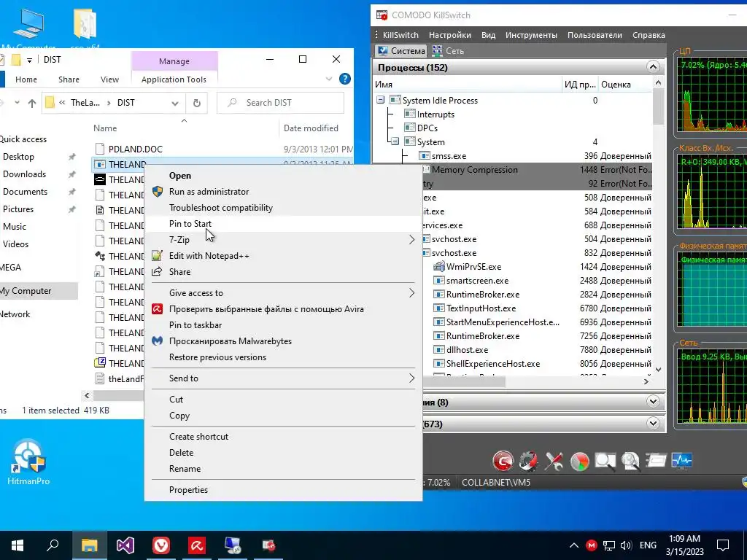Click Edit with Notepad++
The image size is (747, 560).
[283, 256]
